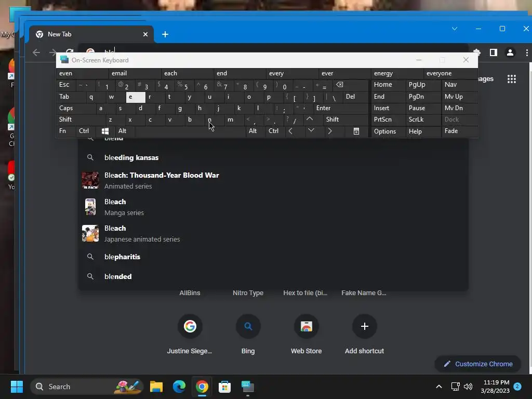Screen dimensions: 532x399
Task: Open the Windows Start menu
Action: coord(17,387)
